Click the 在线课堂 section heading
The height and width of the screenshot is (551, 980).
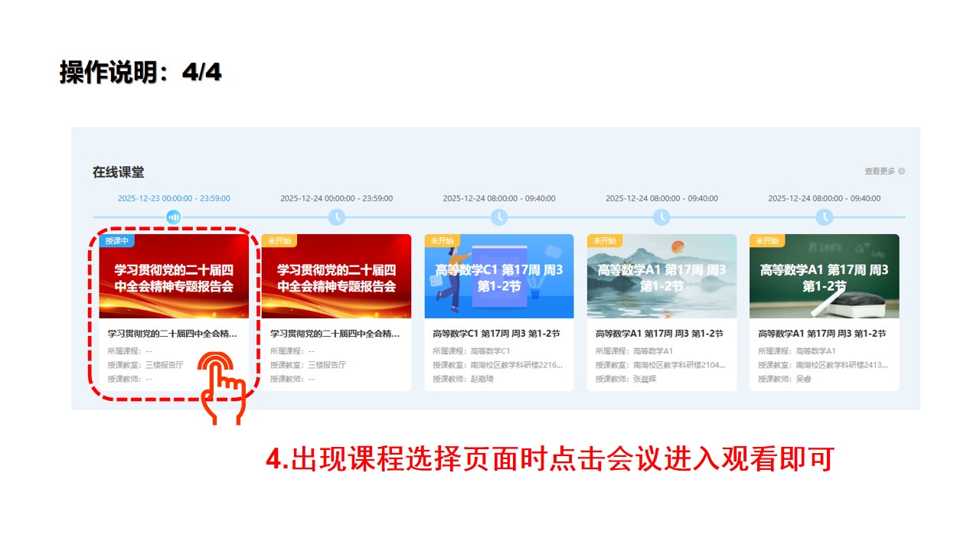(119, 172)
